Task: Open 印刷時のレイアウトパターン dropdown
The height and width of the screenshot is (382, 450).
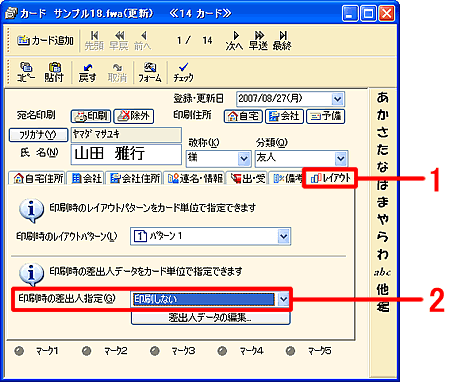Action: [284, 236]
